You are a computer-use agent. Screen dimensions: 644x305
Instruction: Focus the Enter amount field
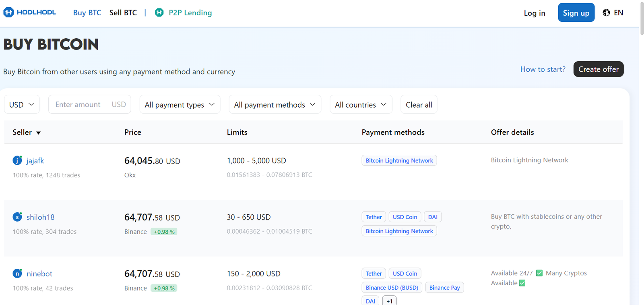(89, 104)
